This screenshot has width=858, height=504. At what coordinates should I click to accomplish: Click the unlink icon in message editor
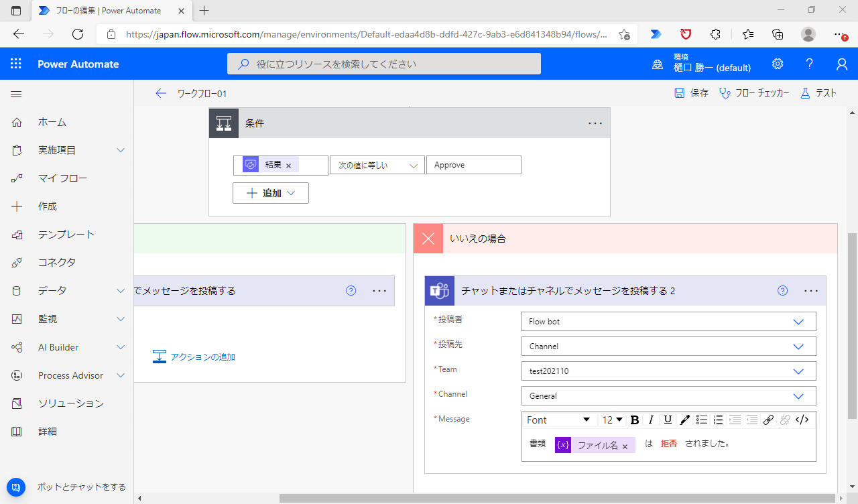pos(785,420)
